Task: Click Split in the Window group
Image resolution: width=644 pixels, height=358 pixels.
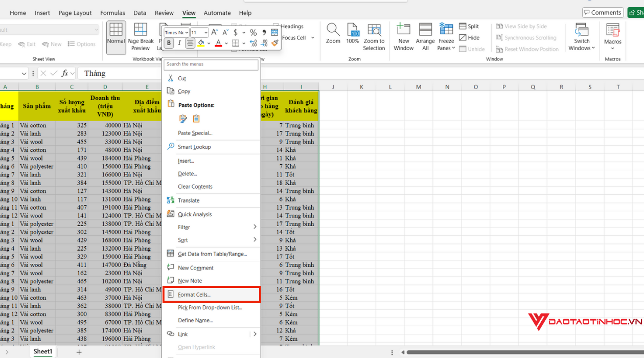Action: coord(469,27)
